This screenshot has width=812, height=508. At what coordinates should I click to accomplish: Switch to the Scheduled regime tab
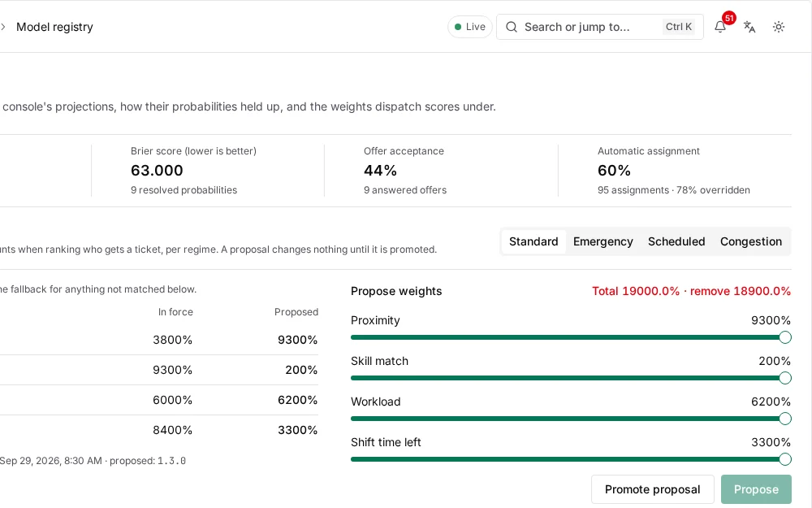[x=676, y=241]
